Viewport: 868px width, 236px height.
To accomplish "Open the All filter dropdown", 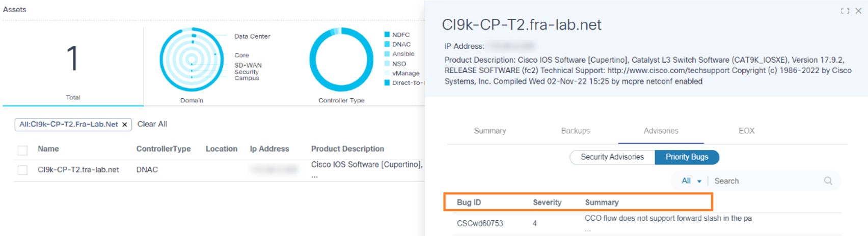I will [691, 181].
